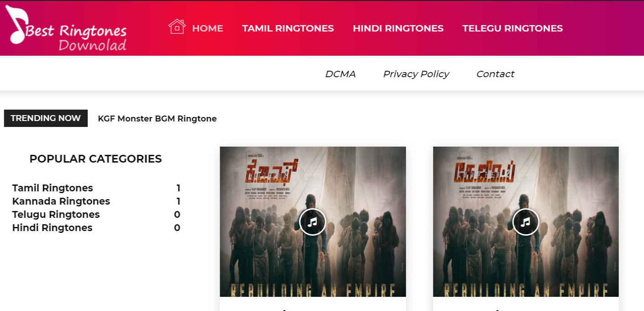
Task: Open the first KGF poster thumbnail
Action: pos(313,222)
